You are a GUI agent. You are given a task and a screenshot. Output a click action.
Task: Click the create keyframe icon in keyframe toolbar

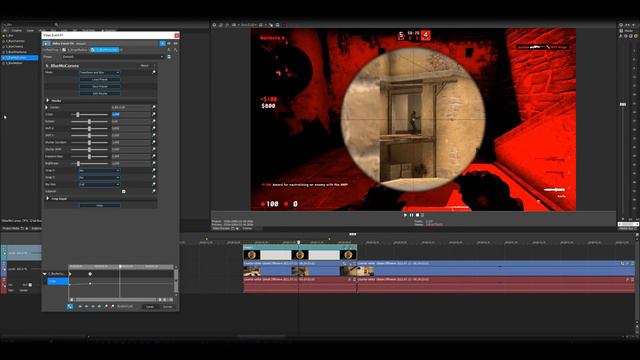pyautogui.click(x=106, y=306)
